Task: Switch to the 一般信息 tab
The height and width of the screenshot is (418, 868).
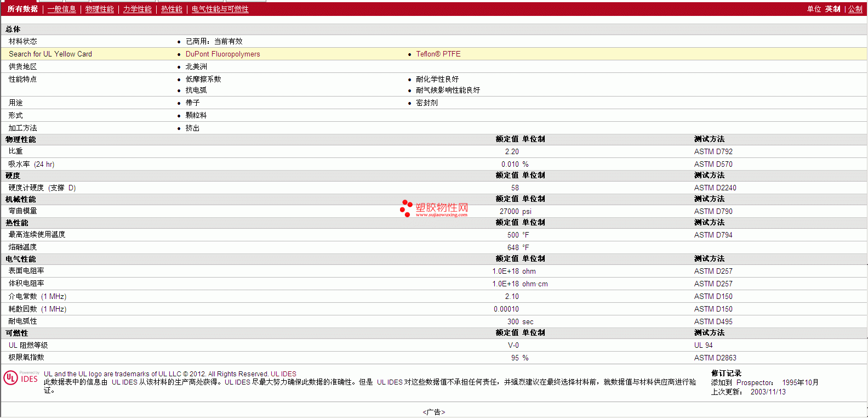Action: coord(62,9)
